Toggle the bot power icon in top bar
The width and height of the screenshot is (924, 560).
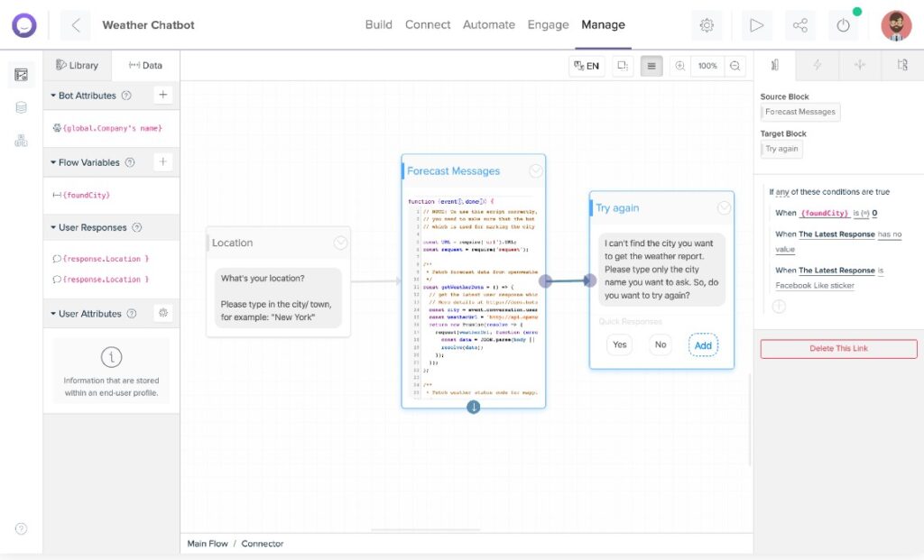coord(844,25)
